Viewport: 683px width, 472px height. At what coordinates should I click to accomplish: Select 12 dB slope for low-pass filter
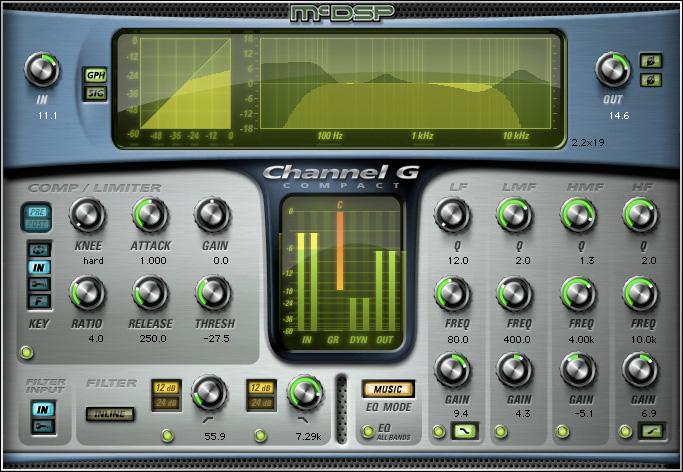pos(261,388)
